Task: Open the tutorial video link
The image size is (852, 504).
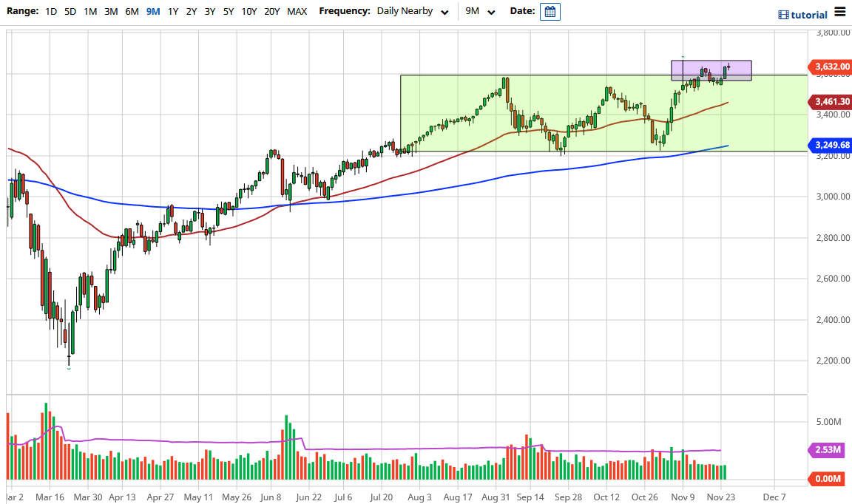Action: coord(803,15)
